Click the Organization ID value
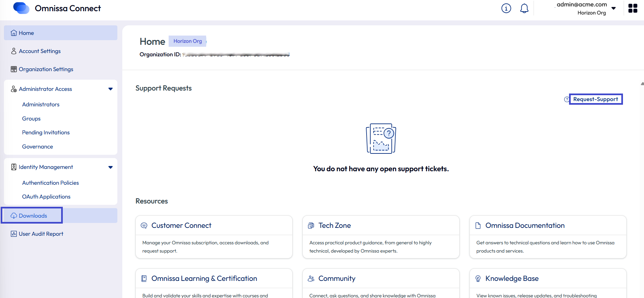This screenshot has height=298, width=644. click(236, 55)
